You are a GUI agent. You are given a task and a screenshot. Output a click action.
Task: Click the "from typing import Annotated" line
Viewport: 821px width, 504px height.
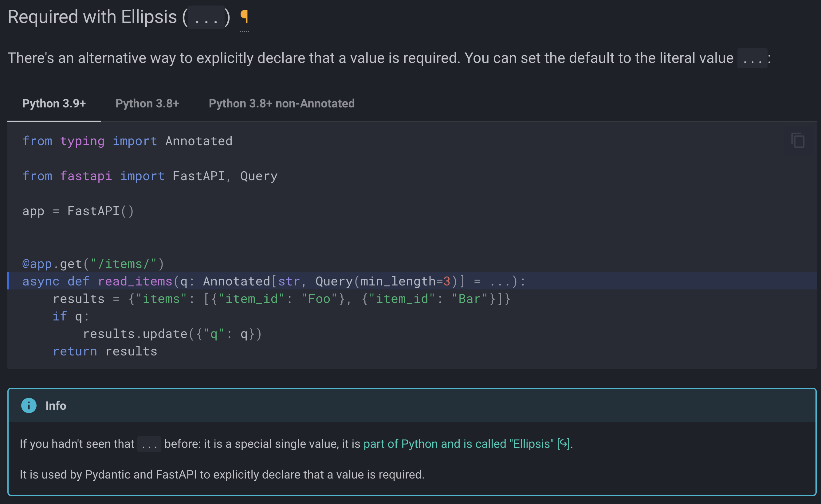127,141
